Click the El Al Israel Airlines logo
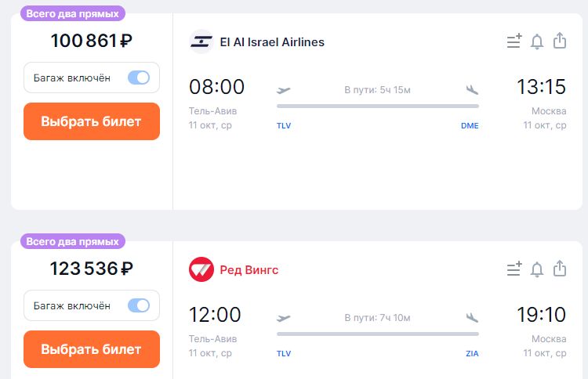Screen dimensions: 588x379 [x=201, y=42]
